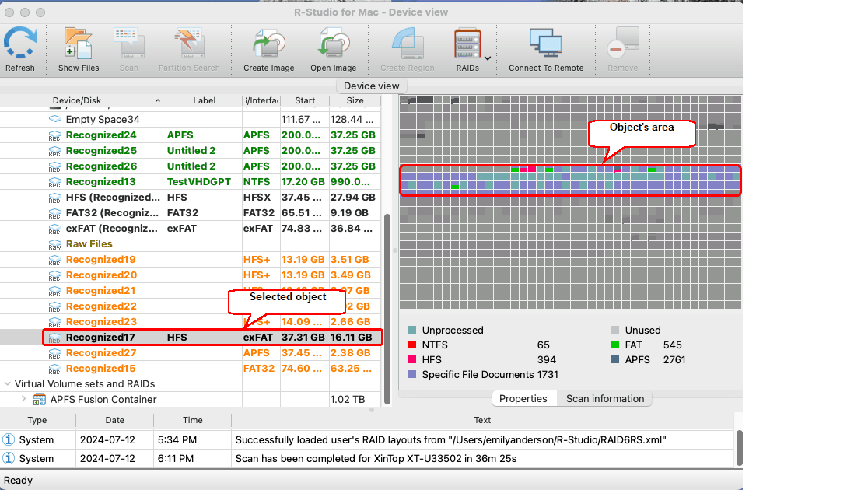Select the Recognized27 row
This screenshot has width=868, height=490.
(x=191, y=352)
